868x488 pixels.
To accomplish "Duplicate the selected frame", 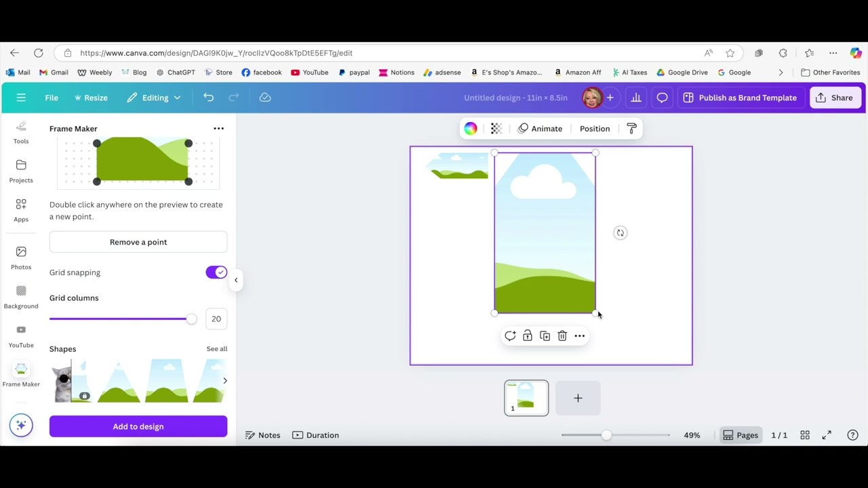I will click(x=545, y=336).
